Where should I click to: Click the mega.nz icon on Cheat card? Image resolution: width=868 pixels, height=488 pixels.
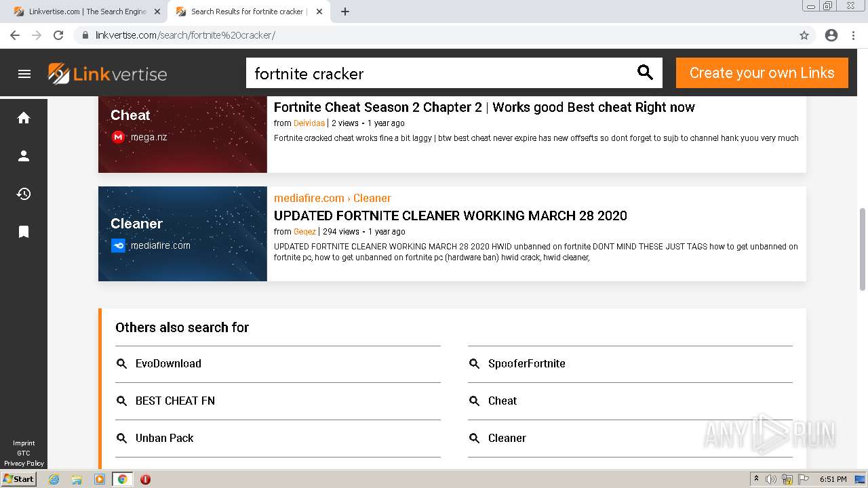[118, 137]
